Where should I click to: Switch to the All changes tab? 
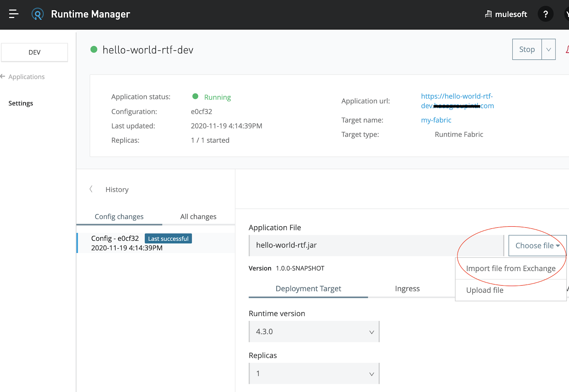[198, 216]
